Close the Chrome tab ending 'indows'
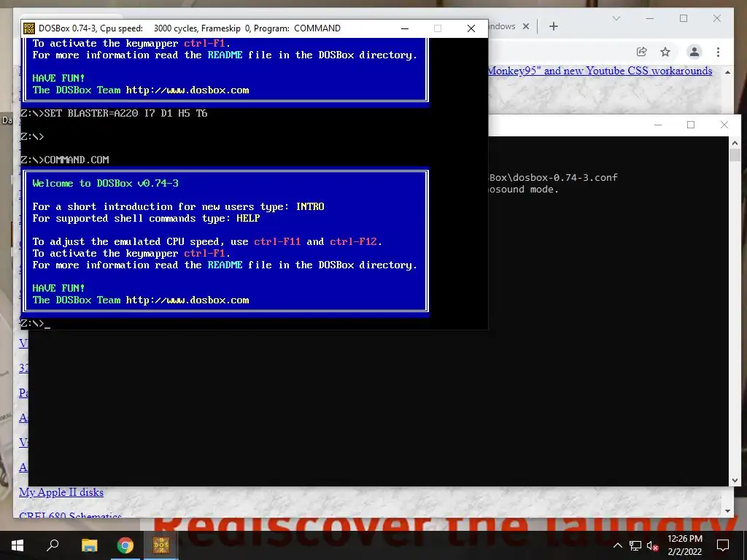 526,27
